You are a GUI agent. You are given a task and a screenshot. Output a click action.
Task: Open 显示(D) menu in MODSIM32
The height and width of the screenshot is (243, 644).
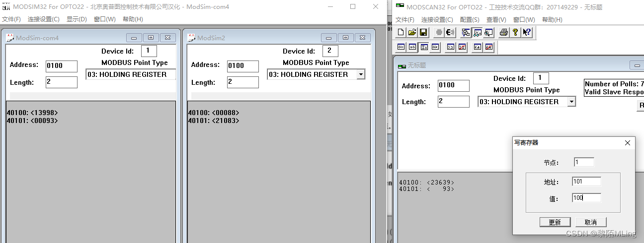(77, 19)
